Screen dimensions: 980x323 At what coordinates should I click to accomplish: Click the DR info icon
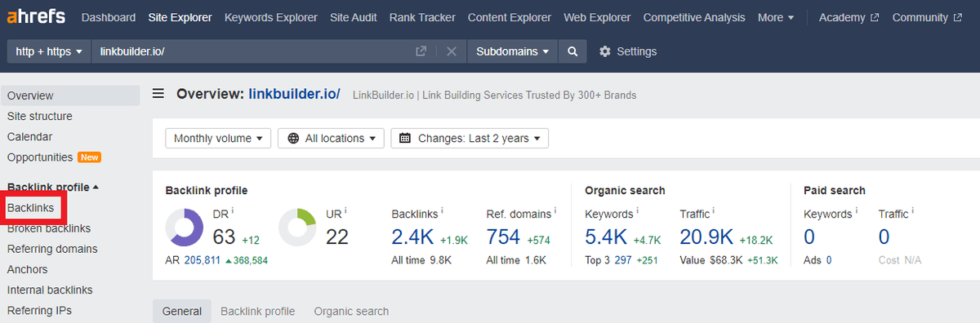pos(233,211)
